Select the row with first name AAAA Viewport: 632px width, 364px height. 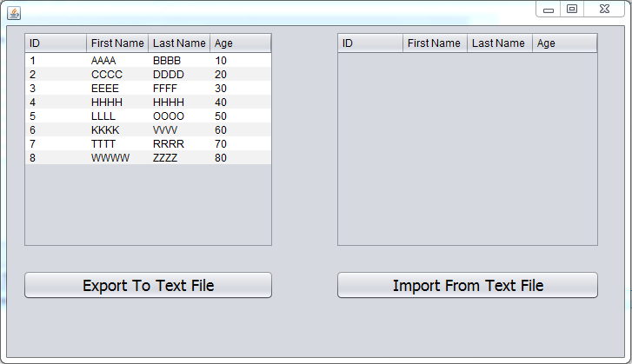tap(148, 61)
